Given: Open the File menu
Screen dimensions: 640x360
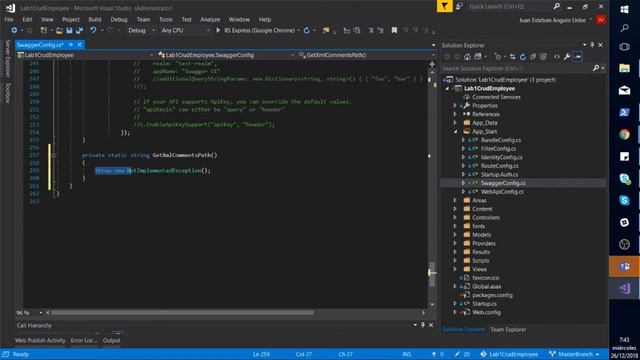Looking at the screenshot, I should [x=9, y=19].
